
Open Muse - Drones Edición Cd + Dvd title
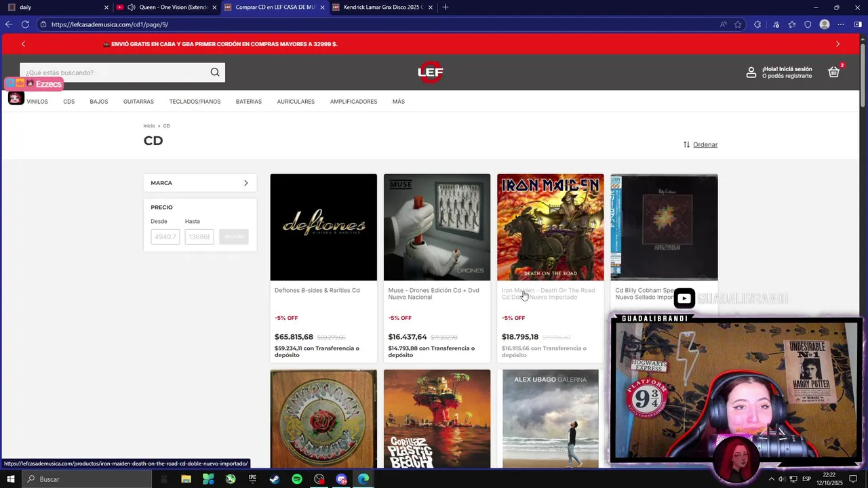434,293
